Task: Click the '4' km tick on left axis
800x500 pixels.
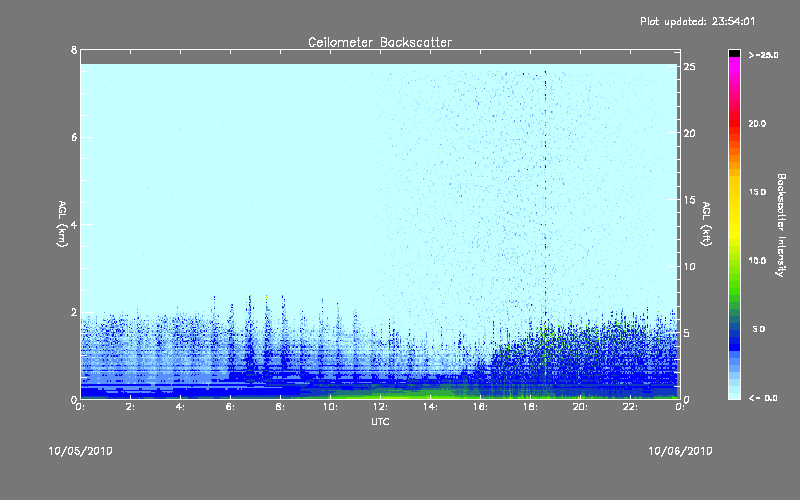Action: click(74, 224)
